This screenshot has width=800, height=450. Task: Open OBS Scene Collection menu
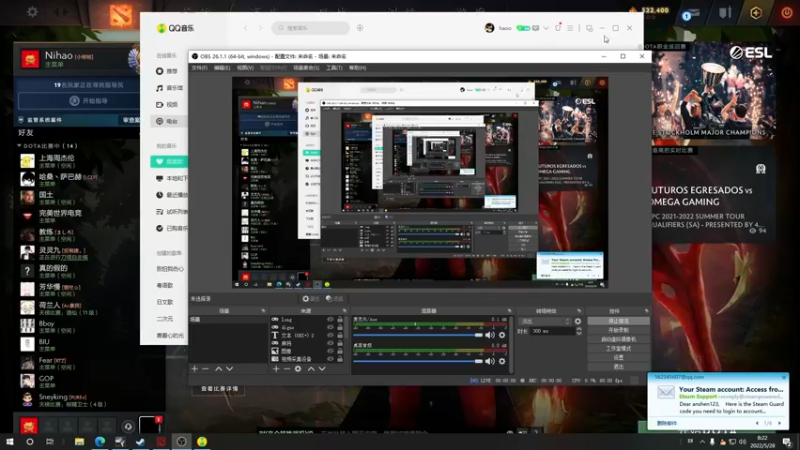306,68
